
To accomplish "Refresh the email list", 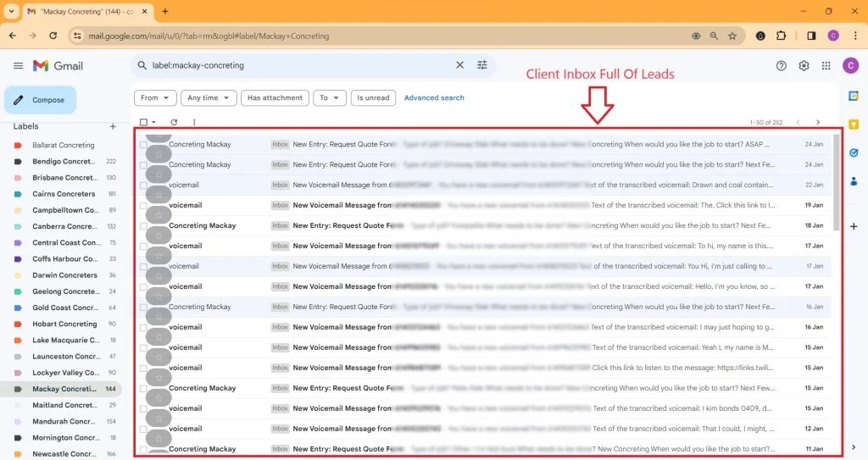I will coord(174,122).
